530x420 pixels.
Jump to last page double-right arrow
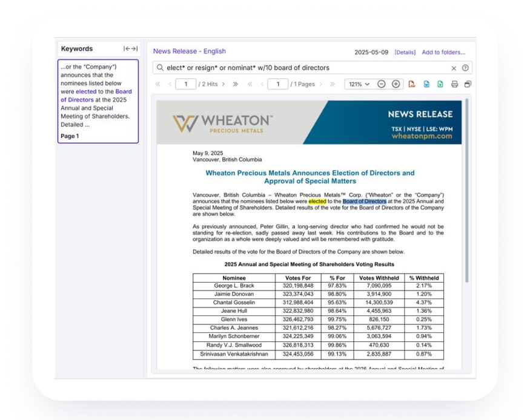click(x=333, y=84)
